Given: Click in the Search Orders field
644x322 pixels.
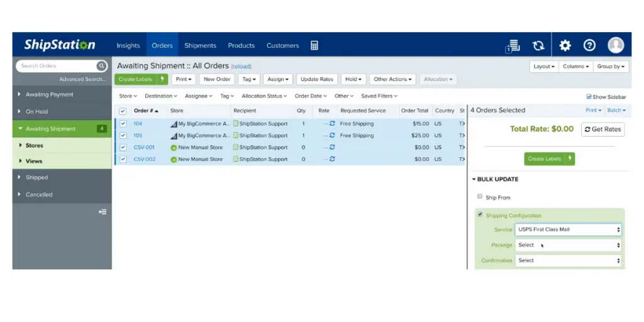Looking at the screenshot, I should [56, 65].
